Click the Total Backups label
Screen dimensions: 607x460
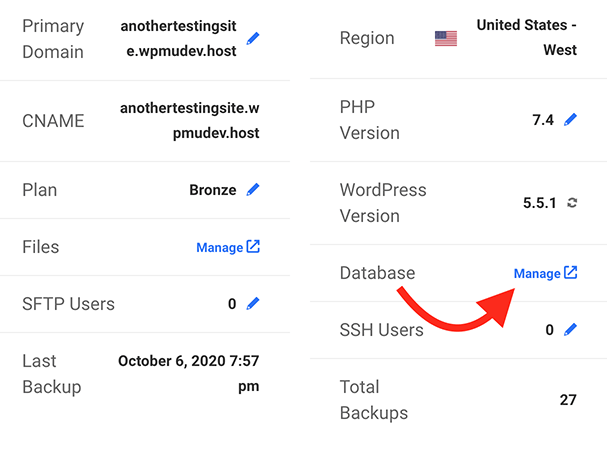pos(374,400)
